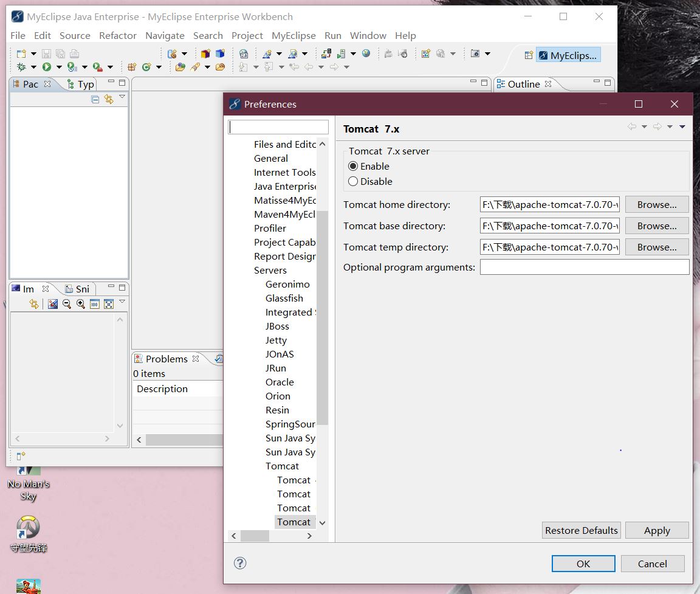Click the Optional program arguments field
Viewport: 700px width, 594px height.
(x=585, y=267)
